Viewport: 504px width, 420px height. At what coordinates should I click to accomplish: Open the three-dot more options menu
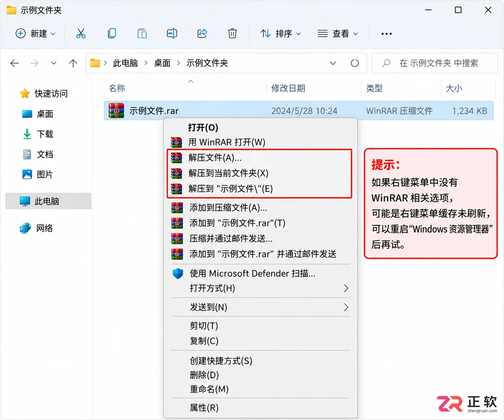tap(386, 34)
